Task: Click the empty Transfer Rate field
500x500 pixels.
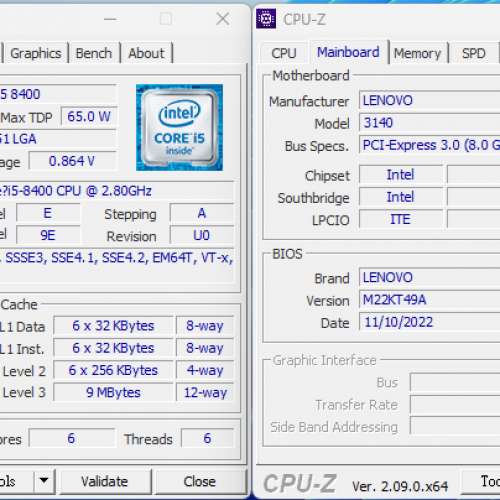Action: coord(455,404)
